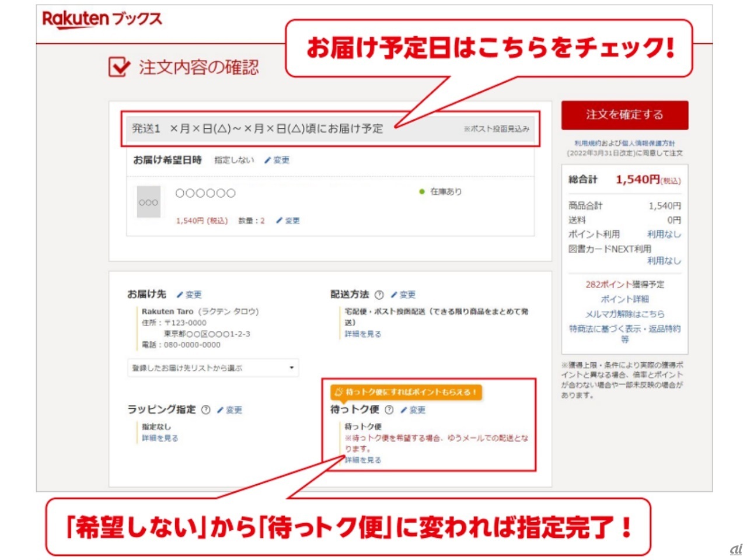747x560 pixels.
Task: Click the ※ポスト投函見込み note
Action: 497,129
